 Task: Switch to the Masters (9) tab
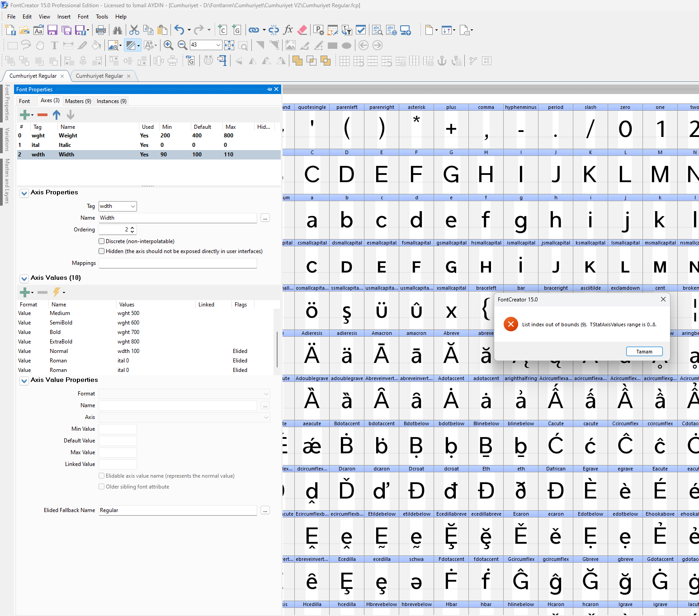pos(78,101)
